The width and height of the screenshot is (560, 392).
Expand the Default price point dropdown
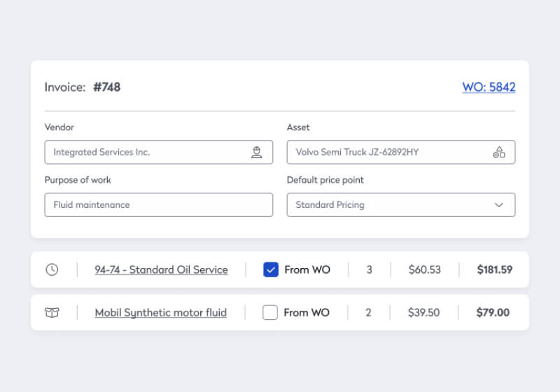(x=400, y=205)
